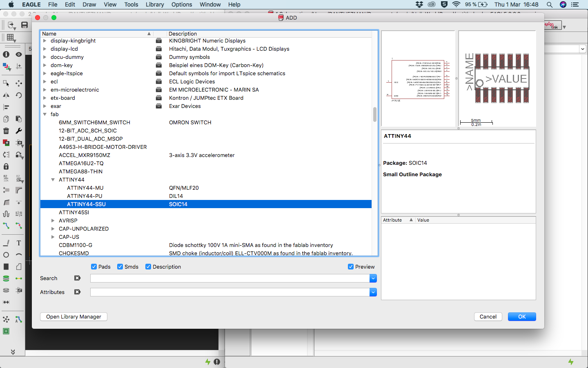The image size is (588, 368).
Task: Sort the list by Name column
Action: tap(96, 34)
